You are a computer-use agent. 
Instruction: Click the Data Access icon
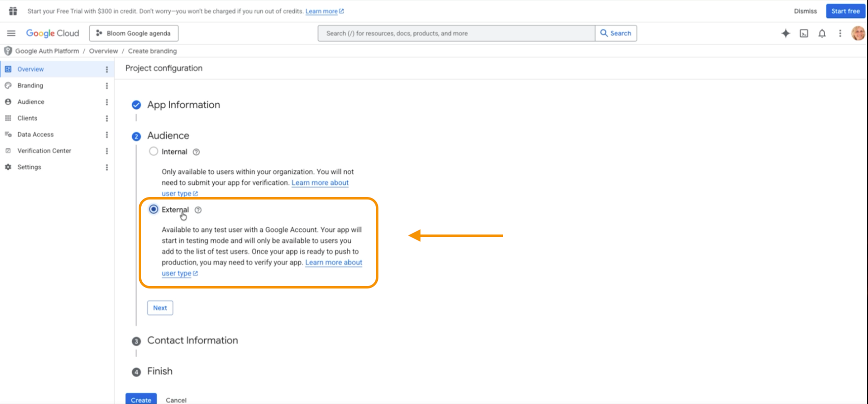click(x=8, y=134)
